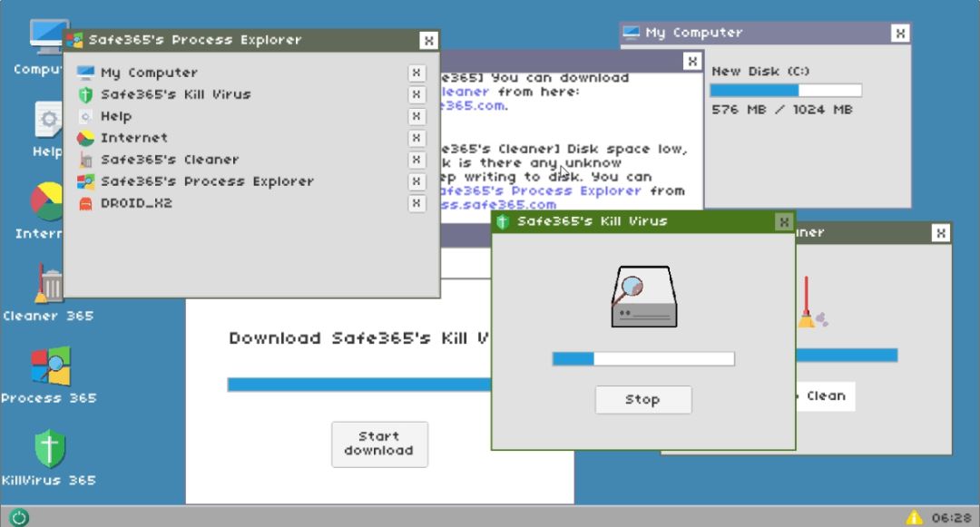This screenshot has height=527, width=980.
Task: Select the Help entry in Process Explorer
Action: coord(116,117)
